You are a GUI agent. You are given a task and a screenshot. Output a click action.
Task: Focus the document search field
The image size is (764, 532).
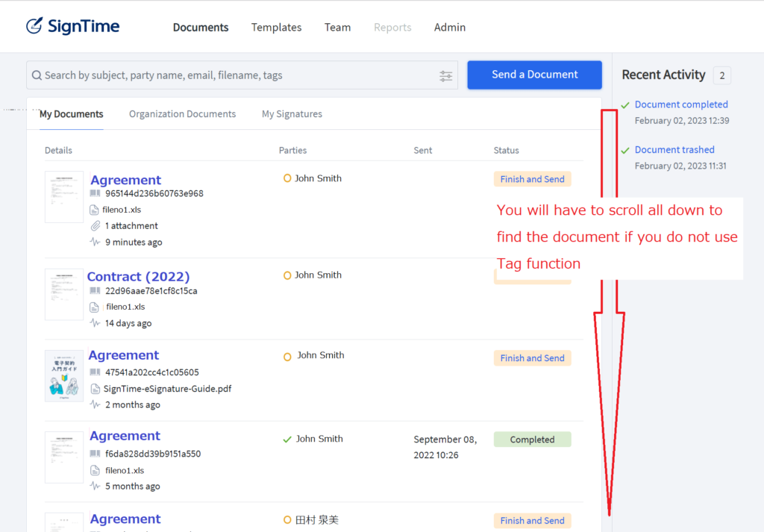click(242, 75)
